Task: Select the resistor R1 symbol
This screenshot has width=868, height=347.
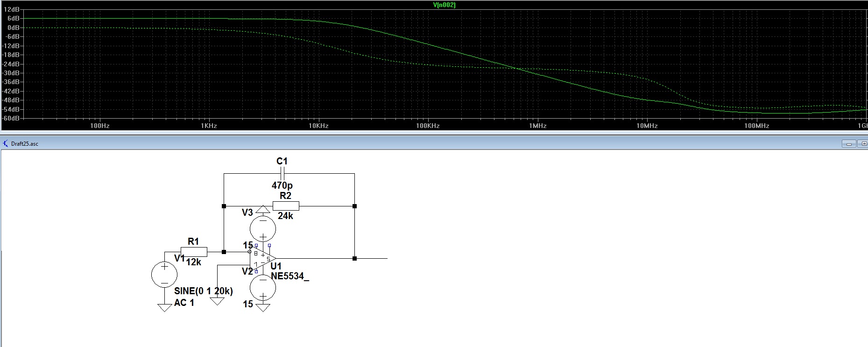Action: pos(194,252)
